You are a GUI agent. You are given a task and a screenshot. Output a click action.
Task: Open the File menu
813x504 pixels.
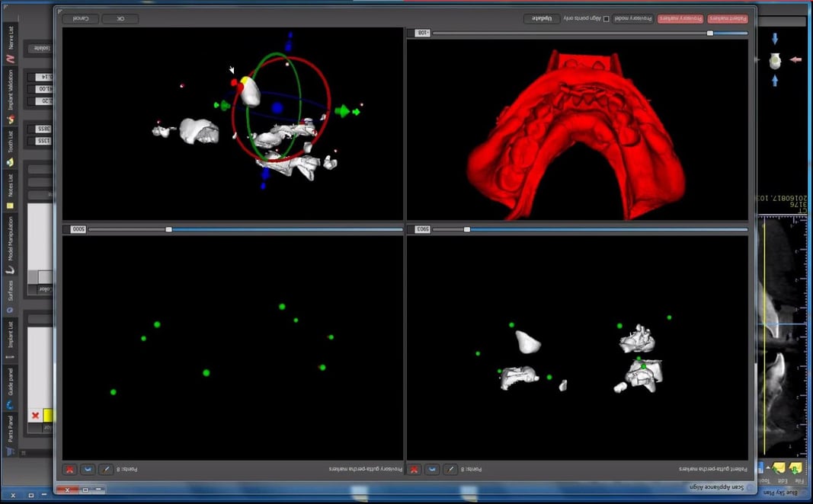[x=799, y=481]
